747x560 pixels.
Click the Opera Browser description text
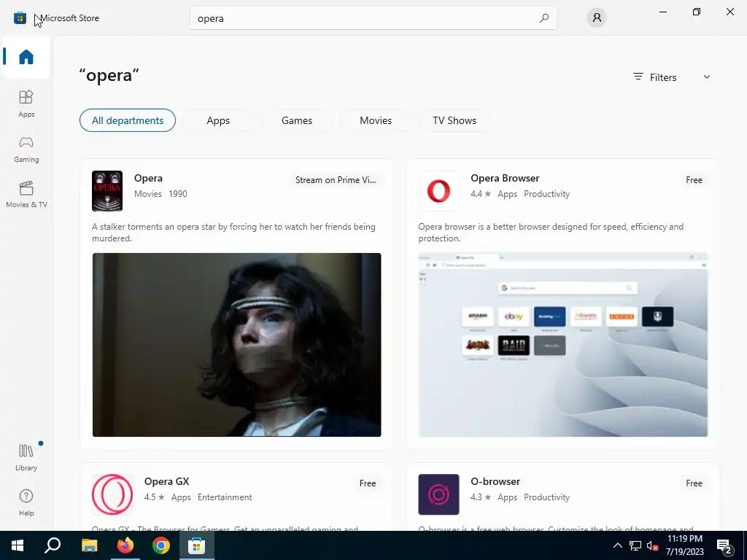[x=551, y=233]
